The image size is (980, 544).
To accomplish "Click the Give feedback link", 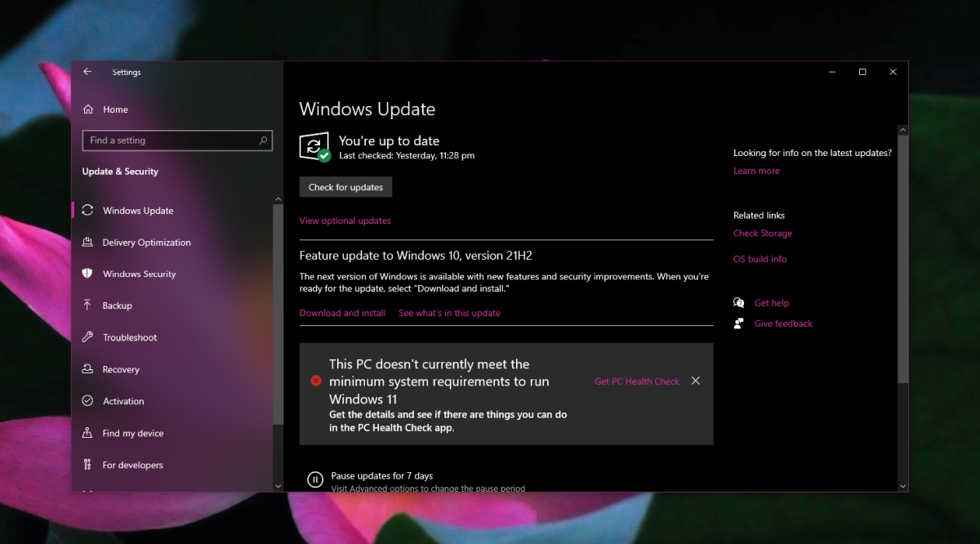I will [x=783, y=323].
